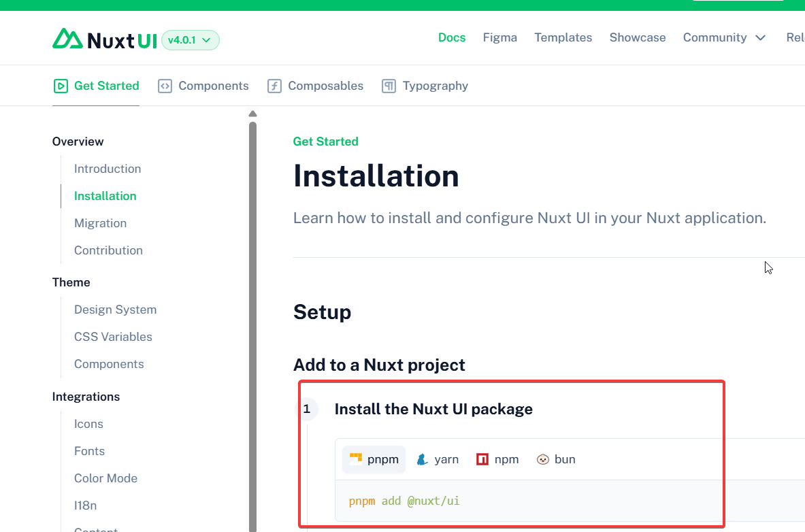Expand the Community menu
The width and height of the screenshot is (805, 532).
[723, 37]
